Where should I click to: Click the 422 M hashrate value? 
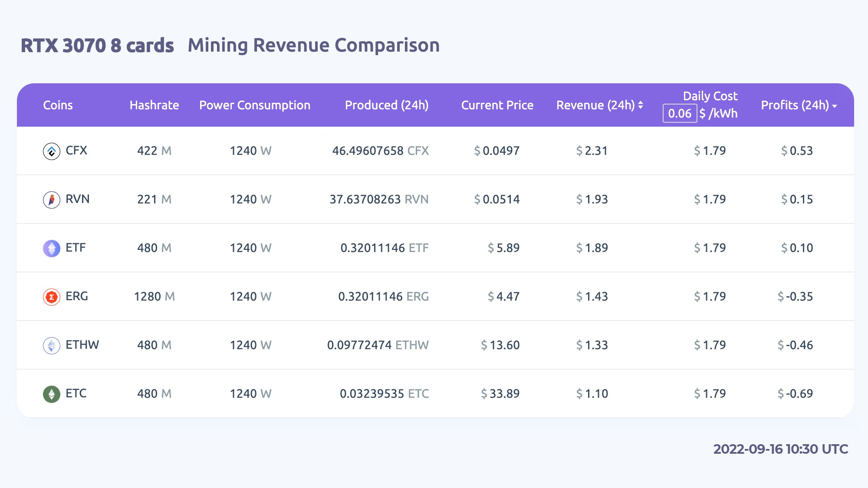coord(154,151)
